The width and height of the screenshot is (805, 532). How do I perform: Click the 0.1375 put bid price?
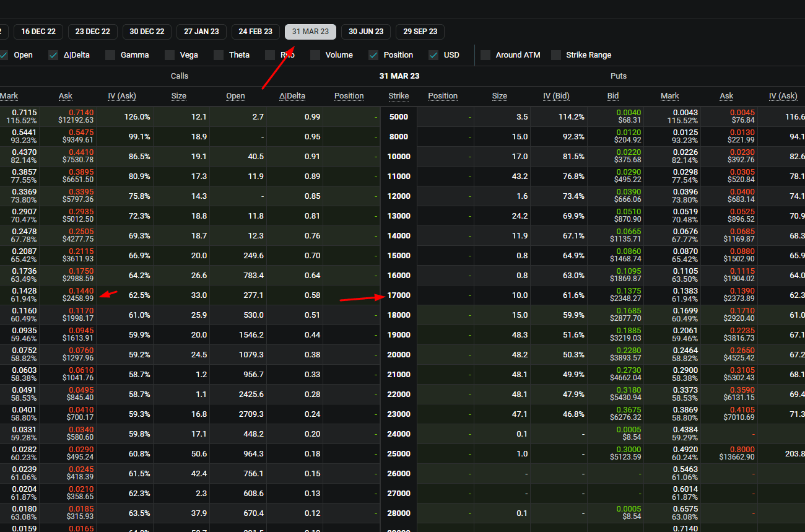pos(629,290)
